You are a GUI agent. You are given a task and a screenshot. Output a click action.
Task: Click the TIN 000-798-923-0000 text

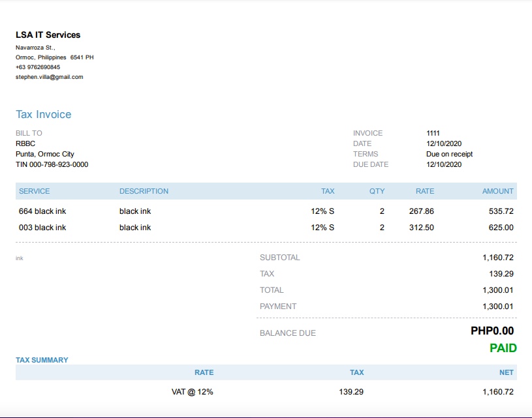(x=52, y=164)
